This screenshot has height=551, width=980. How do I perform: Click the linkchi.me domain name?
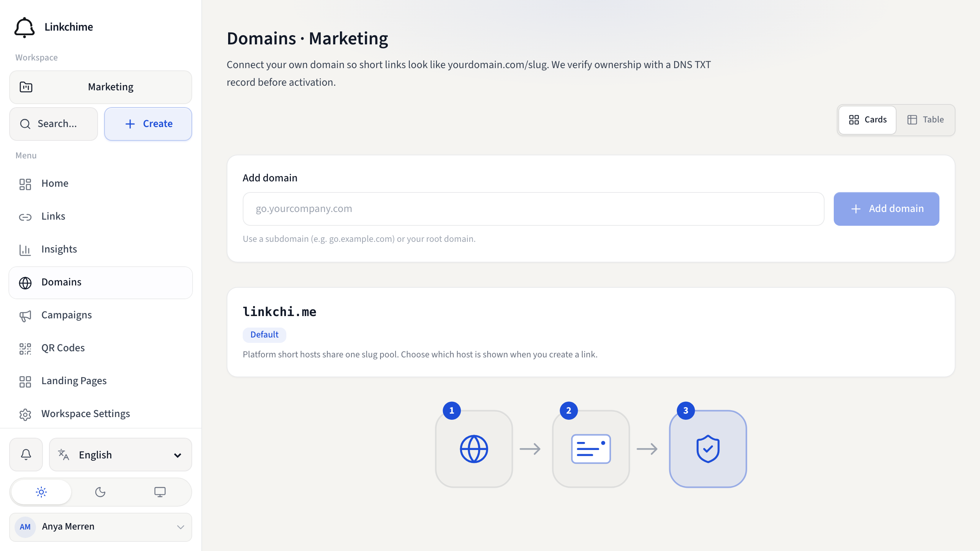(279, 312)
